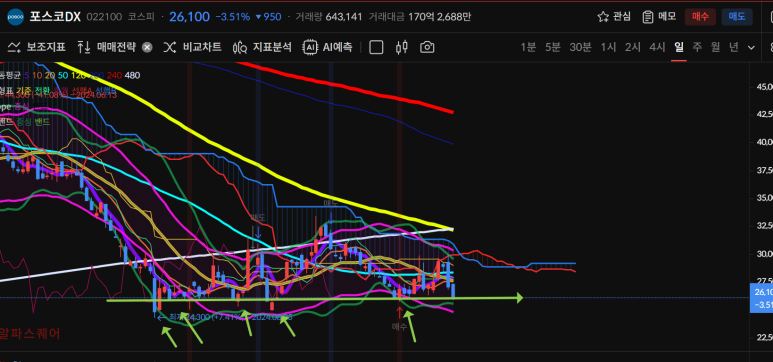Click the blue current price tag on axis
This screenshot has width=773, height=362.
pos(761,298)
